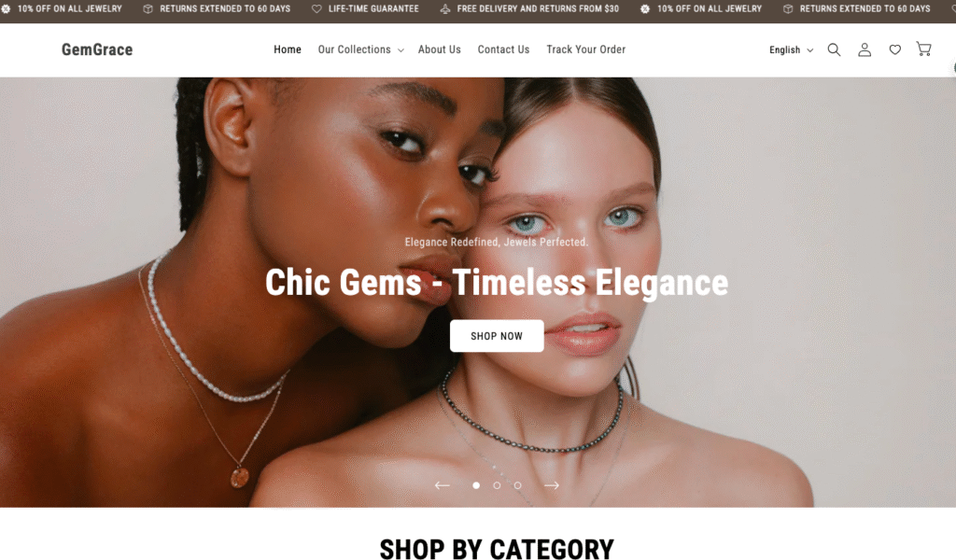Go to the Home menu item
This screenshot has width=956, height=560.
pyautogui.click(x=288, y=50)
